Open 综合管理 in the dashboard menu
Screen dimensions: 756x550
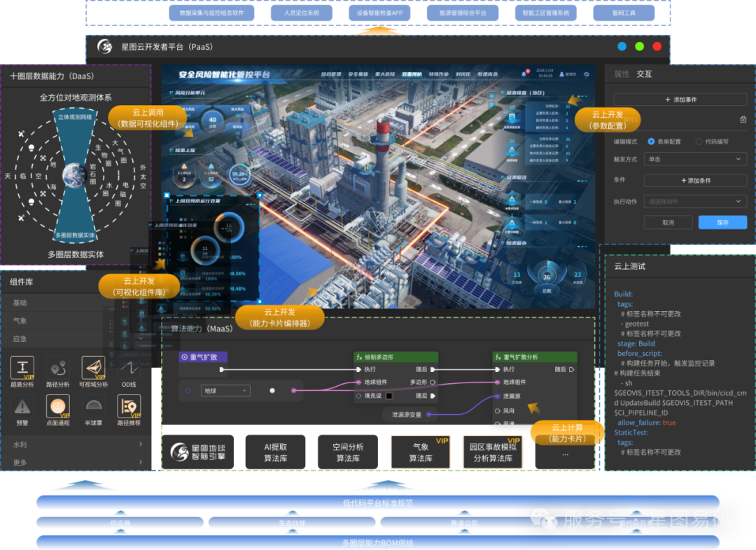coord(331,74)
